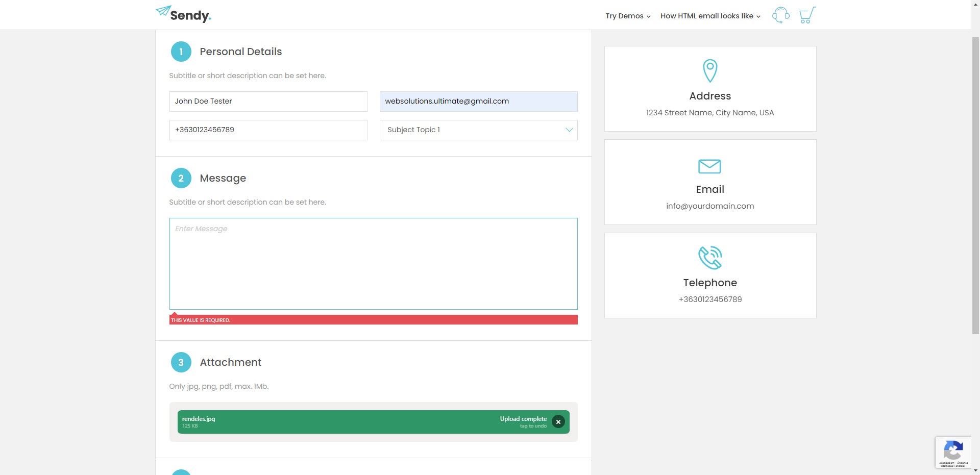
Task: Click the Personal Details heading
Action: tap(241, 52)
